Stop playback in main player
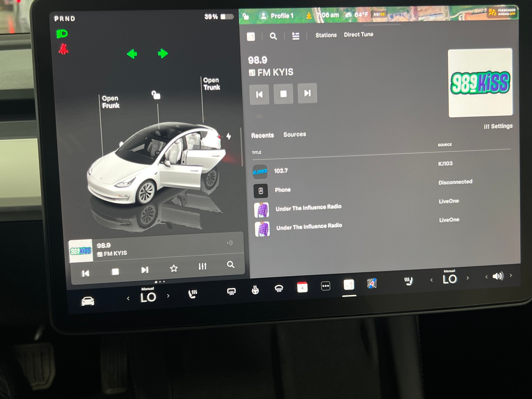 coord(283,94)
